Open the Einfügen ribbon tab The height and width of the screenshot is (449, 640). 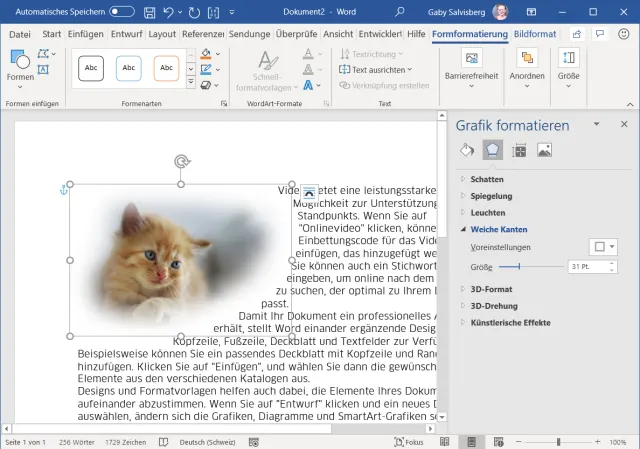85,34
